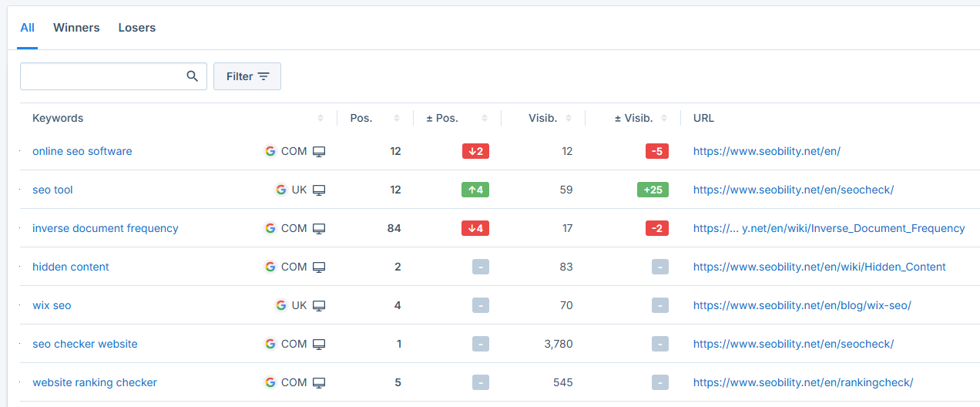Sort by Keywords column arrows
Screen dimensions: 980x407
[x=321, y=119]
